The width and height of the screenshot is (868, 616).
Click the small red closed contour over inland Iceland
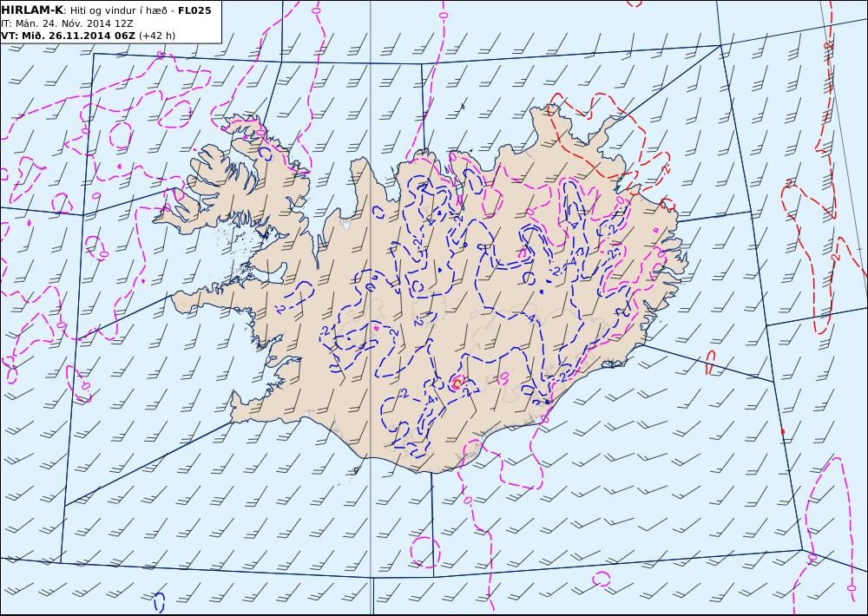coord(457,383)
